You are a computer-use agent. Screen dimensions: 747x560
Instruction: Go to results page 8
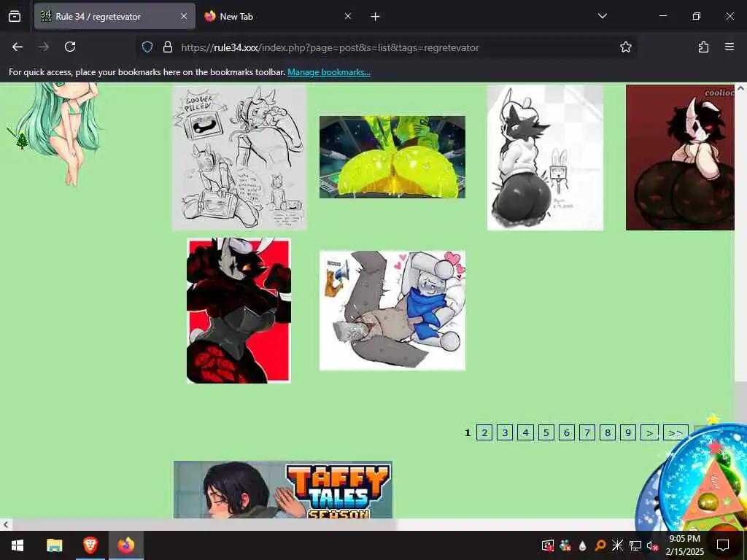[608, 432]
